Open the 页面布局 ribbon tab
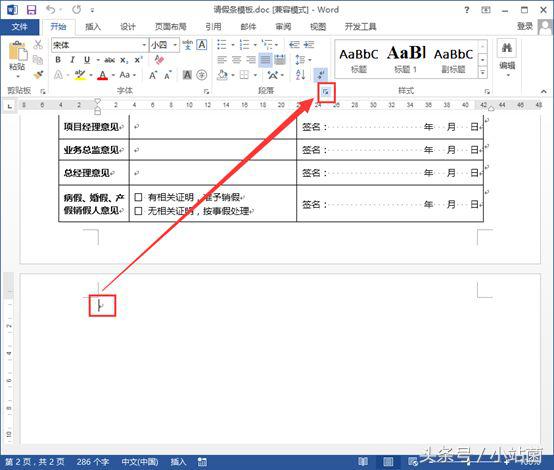Image resolution: width=554 pixels, height=470 pixels. (x=171, y=27)
